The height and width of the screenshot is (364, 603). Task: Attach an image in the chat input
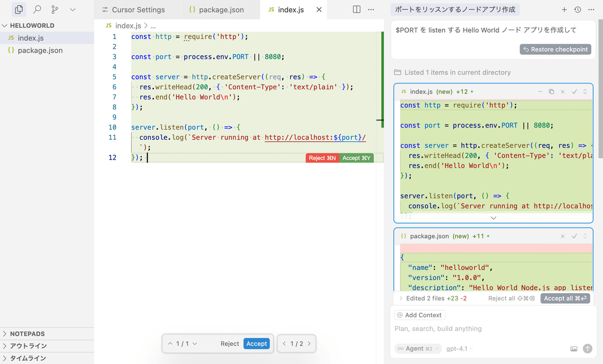point(574,348)
